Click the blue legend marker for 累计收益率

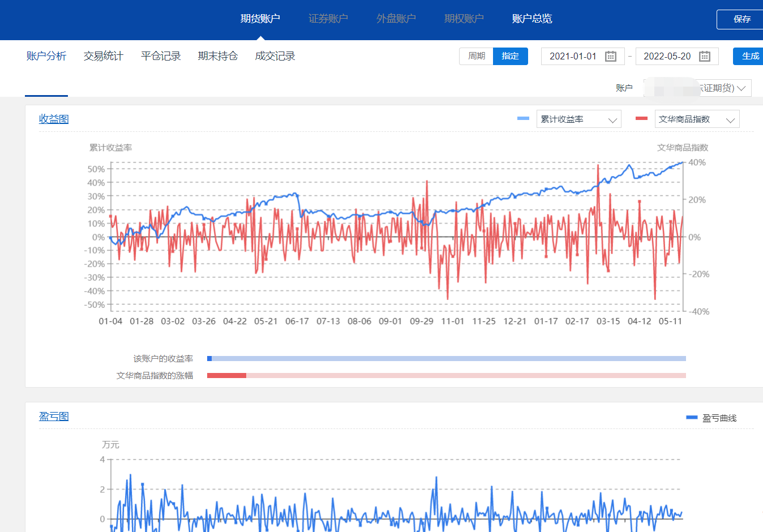click(x=523, y=118)
